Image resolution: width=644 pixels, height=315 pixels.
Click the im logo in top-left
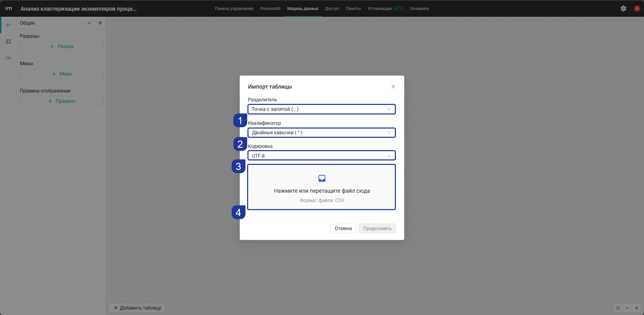(9, 9)
